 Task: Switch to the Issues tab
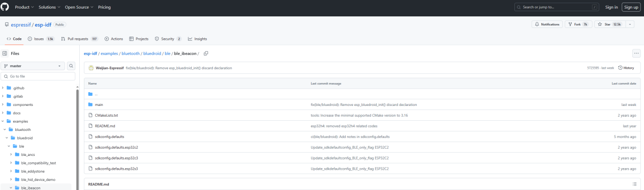click(41, 39)
